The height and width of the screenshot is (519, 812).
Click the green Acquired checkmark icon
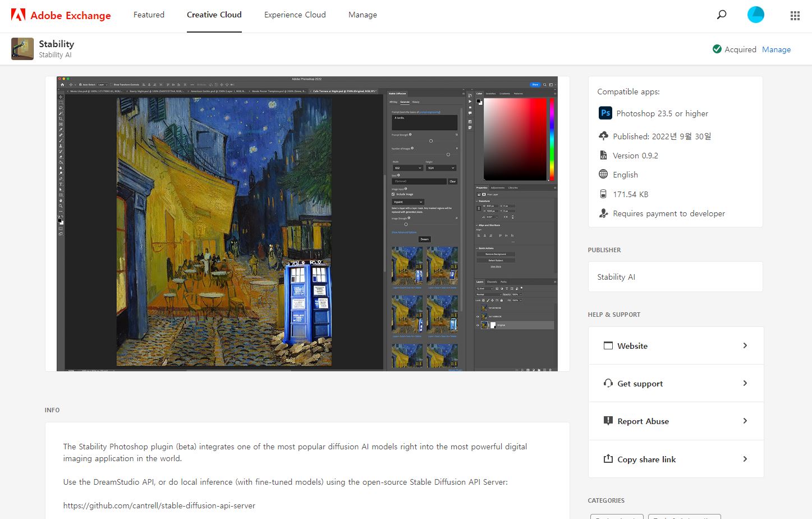(717, 49)
